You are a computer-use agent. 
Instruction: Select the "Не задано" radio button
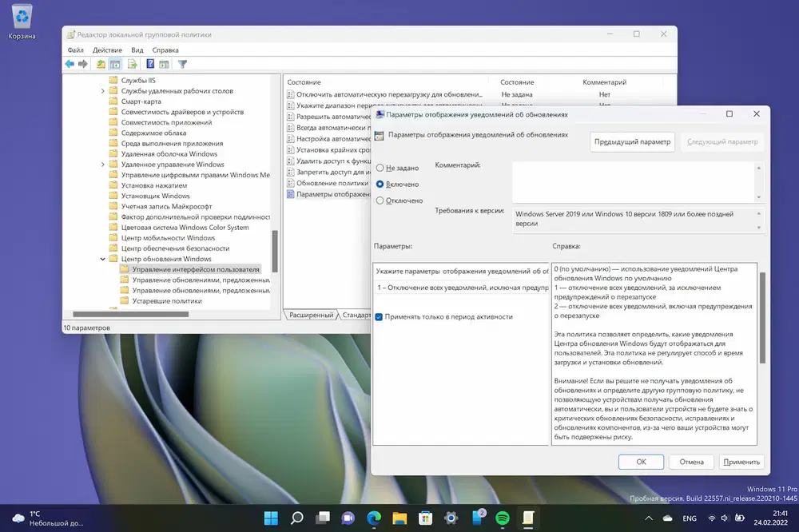[x=380, y=168]
